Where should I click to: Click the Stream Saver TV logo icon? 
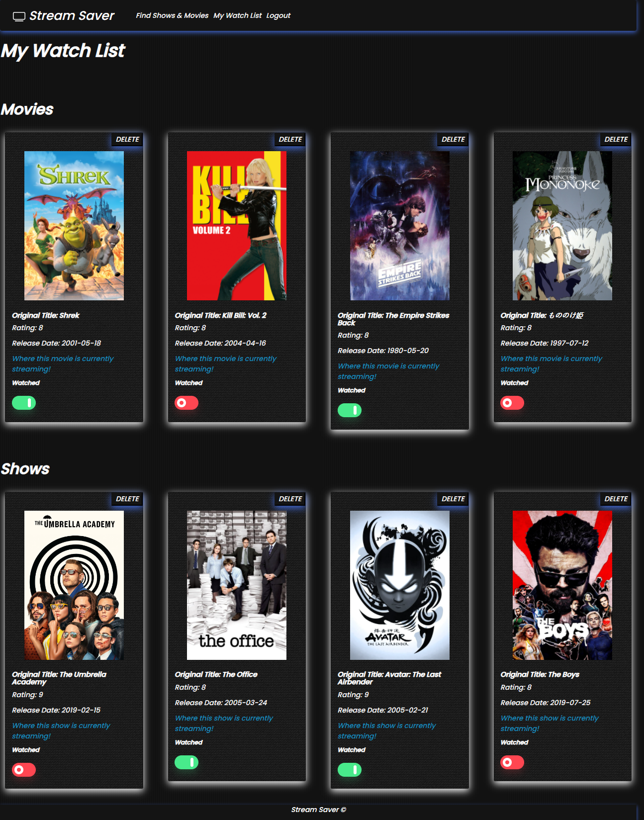click(19, 16)
